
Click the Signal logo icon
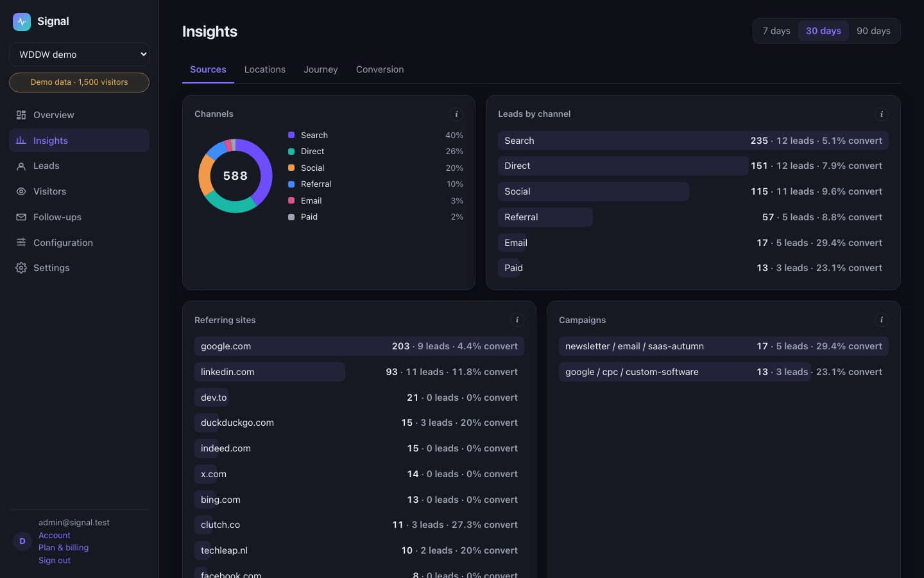[22, 21]
